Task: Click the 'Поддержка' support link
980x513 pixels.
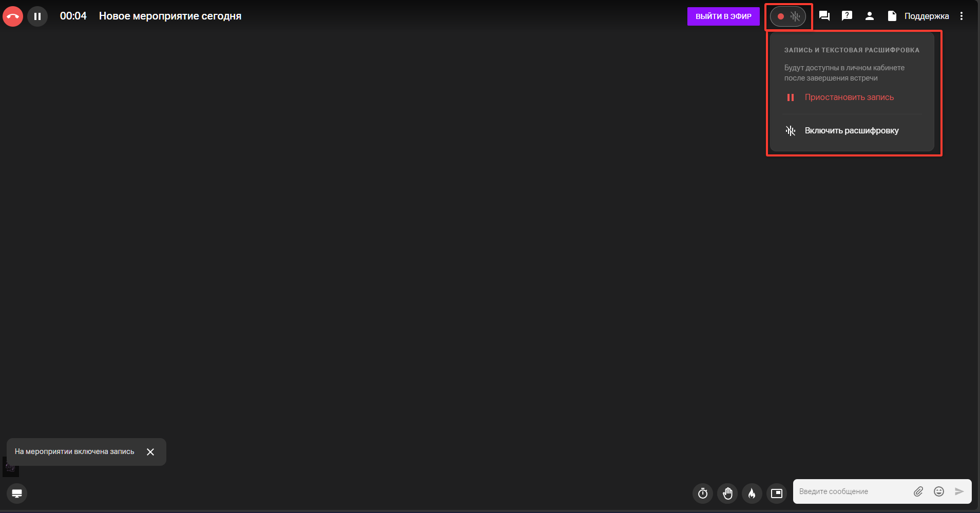Action: [927, 16]
